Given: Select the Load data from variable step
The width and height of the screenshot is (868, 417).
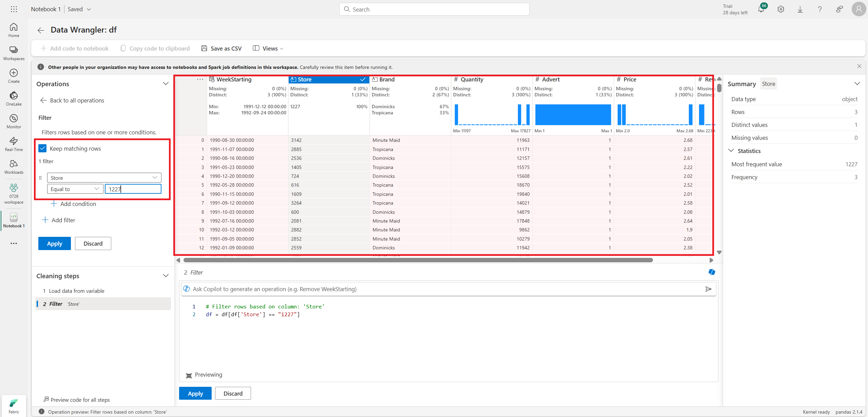Looking at the screenshot, I should (x=76, y=291).
